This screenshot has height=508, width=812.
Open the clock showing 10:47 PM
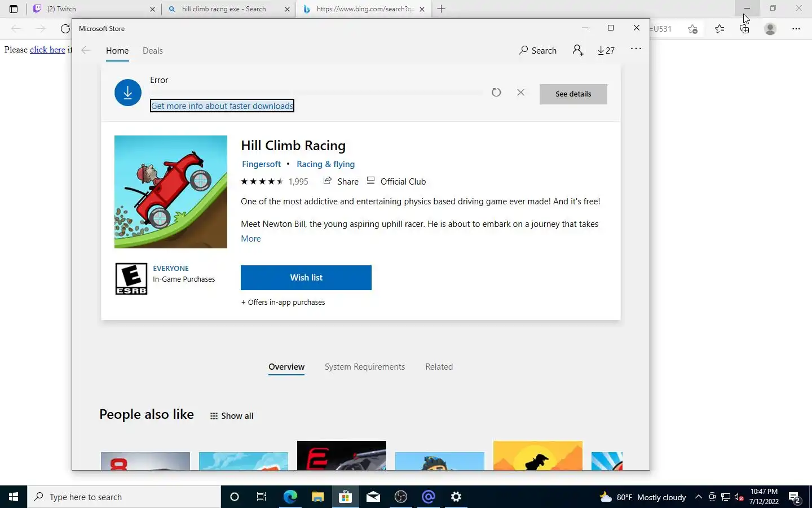pos(764,497)
